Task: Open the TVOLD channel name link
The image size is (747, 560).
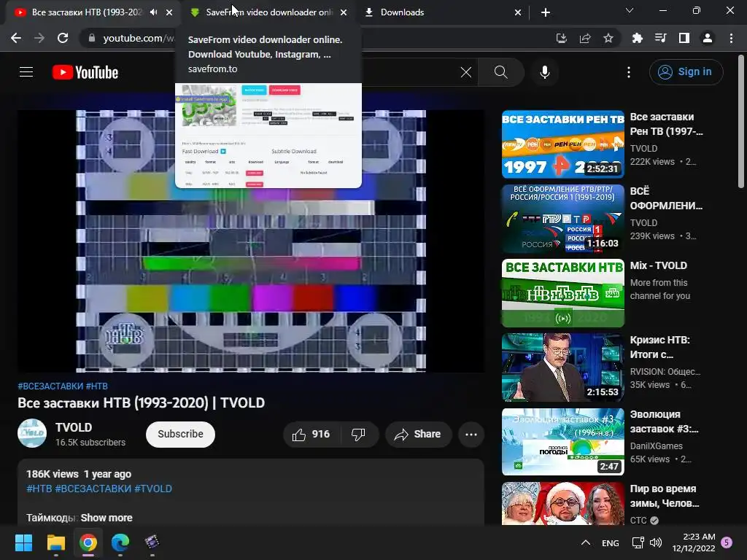Action: click(x=74, y=427)
